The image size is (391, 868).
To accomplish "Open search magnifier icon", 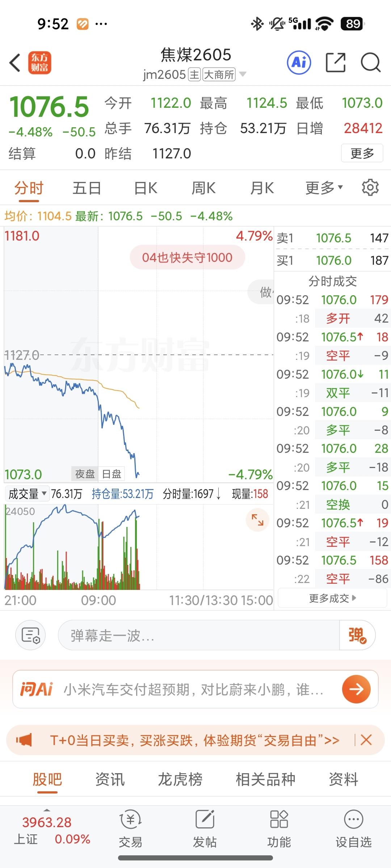I will (x=371, y=63).
